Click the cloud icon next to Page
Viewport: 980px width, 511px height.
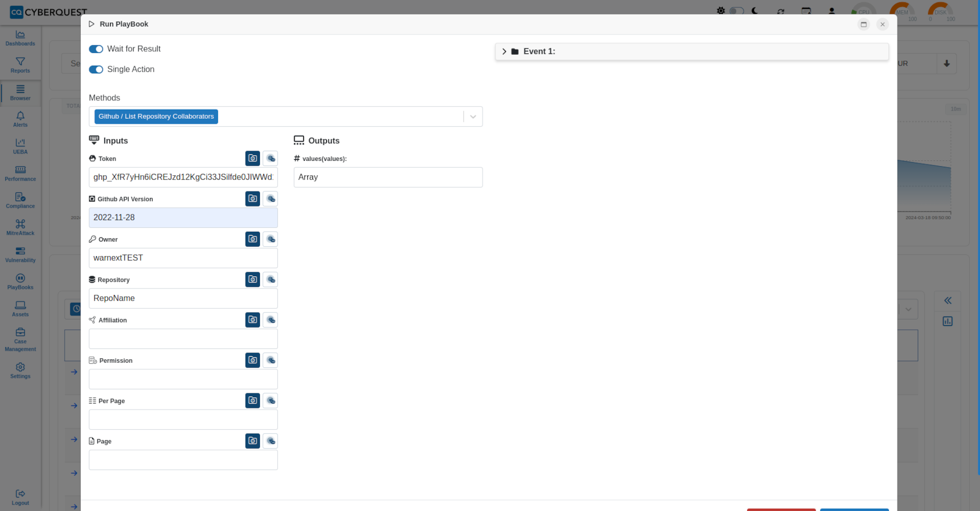pos(270,441)
